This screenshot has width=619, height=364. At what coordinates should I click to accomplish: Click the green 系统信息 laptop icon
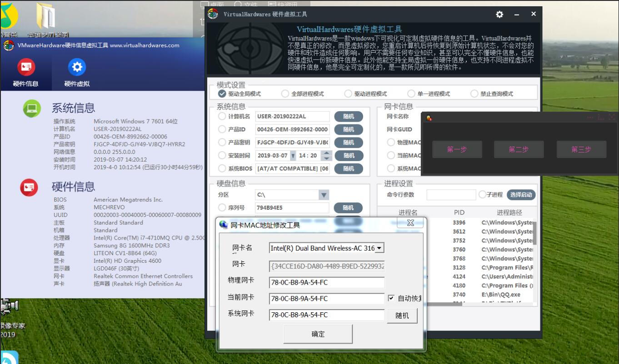coord(31,108)
